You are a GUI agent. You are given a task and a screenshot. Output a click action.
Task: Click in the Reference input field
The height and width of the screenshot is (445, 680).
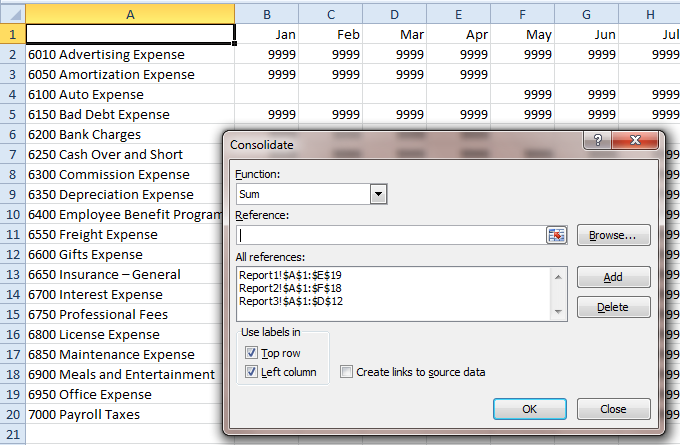390,235
